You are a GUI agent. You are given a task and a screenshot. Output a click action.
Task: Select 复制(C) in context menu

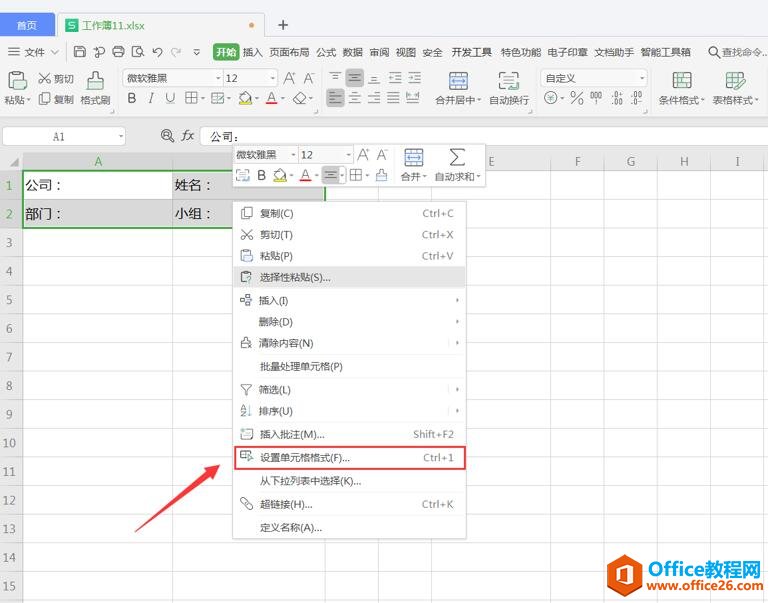tap(349, 213)
